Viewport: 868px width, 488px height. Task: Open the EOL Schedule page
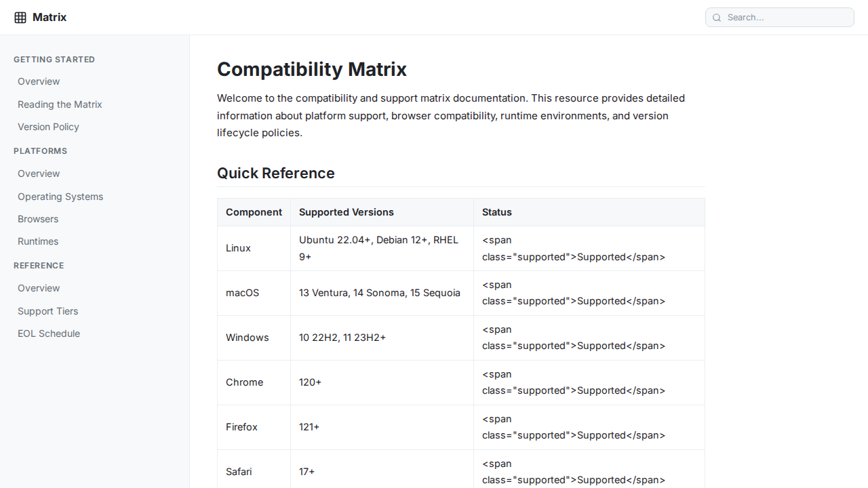(49, 333)
